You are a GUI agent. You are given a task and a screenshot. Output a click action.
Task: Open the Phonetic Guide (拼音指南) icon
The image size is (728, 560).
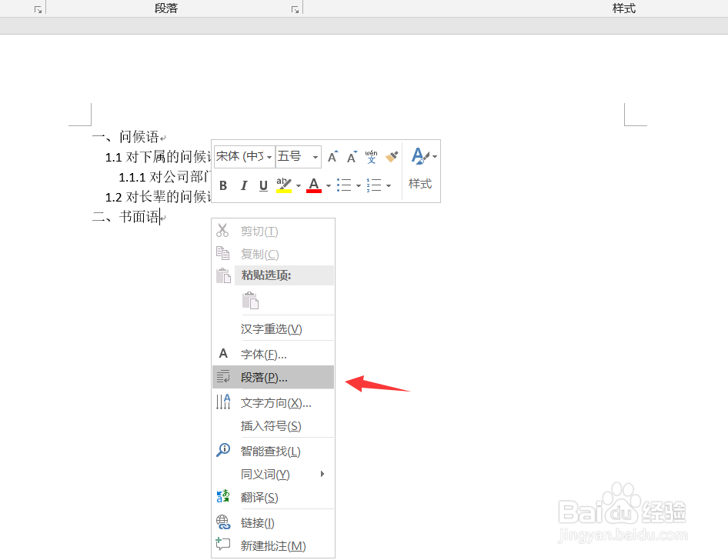371,156
